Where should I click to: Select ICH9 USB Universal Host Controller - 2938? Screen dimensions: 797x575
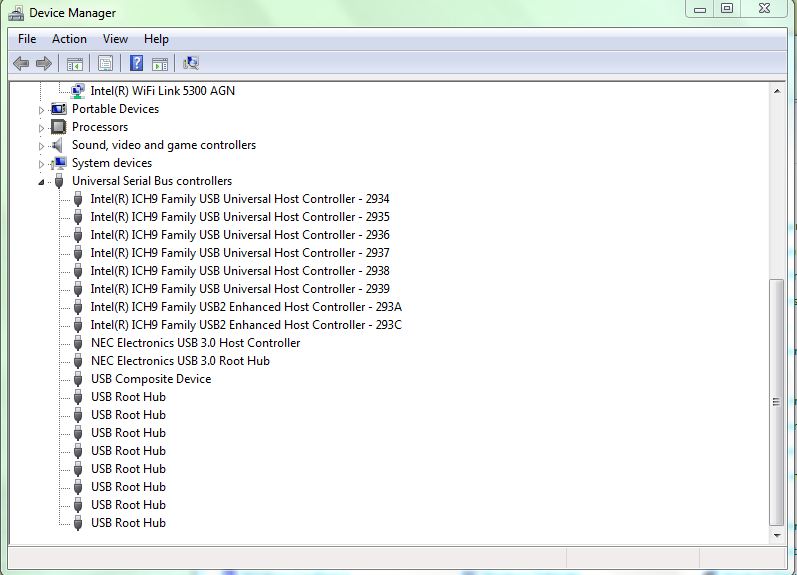tap(240, 271)
